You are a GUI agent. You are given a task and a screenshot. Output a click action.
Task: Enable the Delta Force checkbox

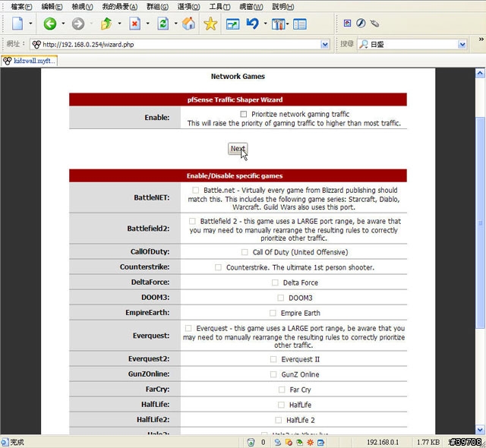tap(275, 282)
